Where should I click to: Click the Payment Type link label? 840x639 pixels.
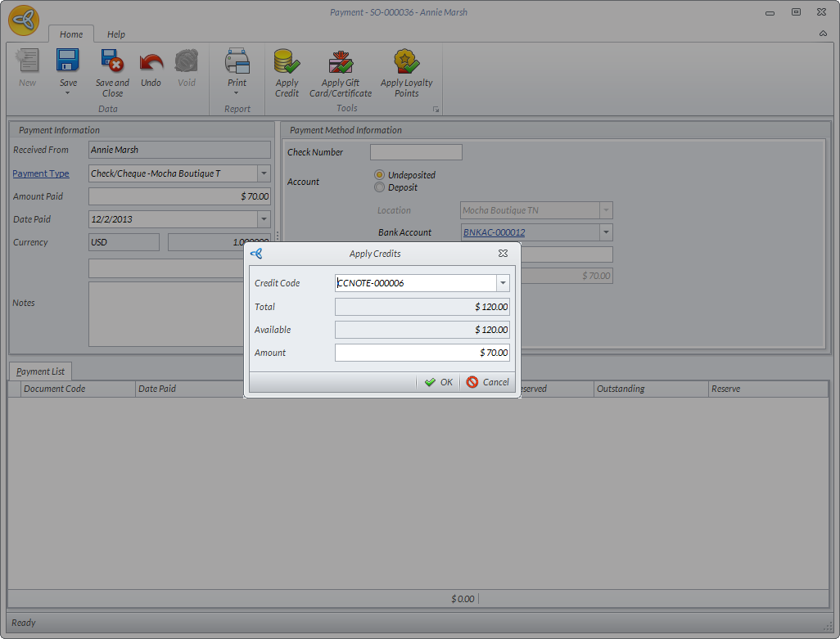point(41,173)
